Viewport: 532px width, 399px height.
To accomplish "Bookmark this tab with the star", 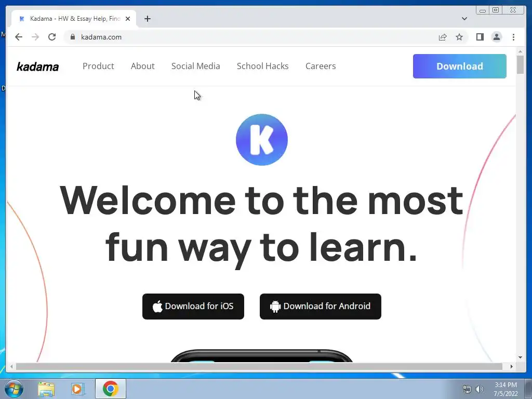I will pyautogui.click(x=459, y=37).
